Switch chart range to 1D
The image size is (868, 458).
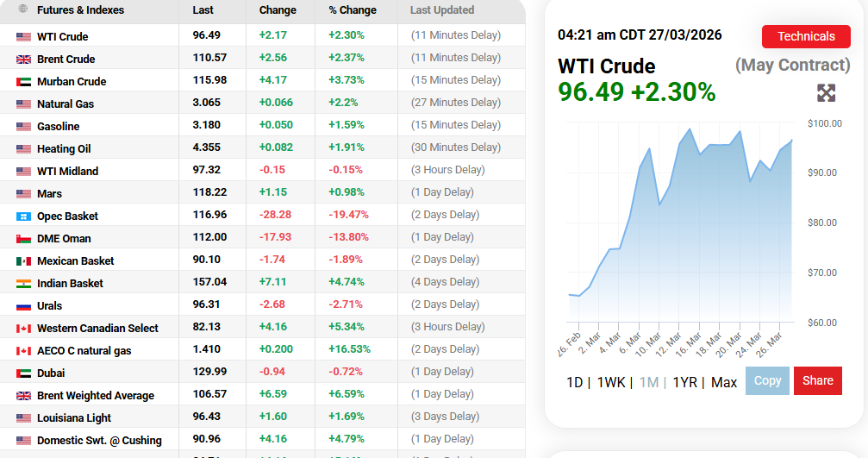pos(575,382)
